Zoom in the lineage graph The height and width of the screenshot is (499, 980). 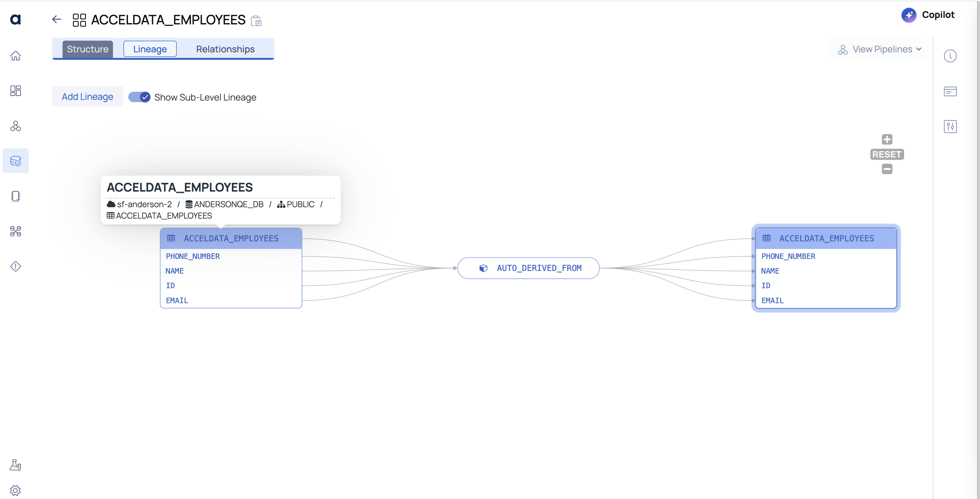[887, 139]
